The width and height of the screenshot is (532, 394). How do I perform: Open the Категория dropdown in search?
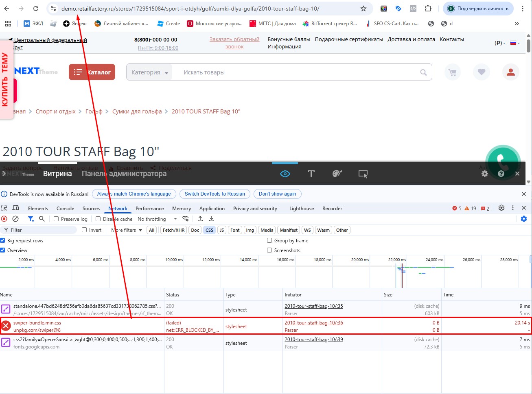(x=149, y=72)
